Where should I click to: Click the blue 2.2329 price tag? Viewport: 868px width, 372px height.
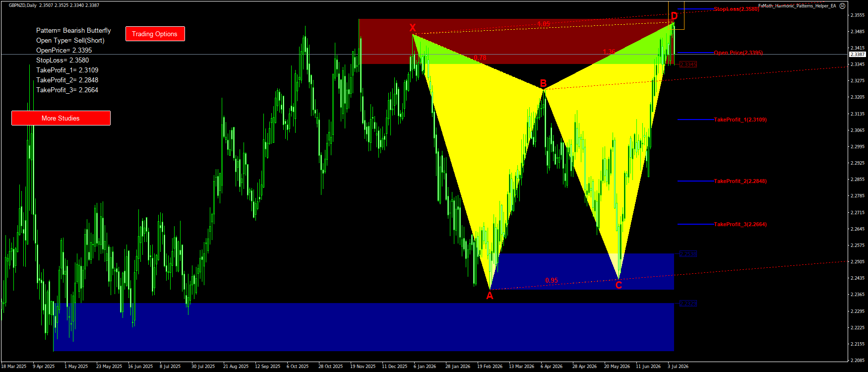coord(688,304)
